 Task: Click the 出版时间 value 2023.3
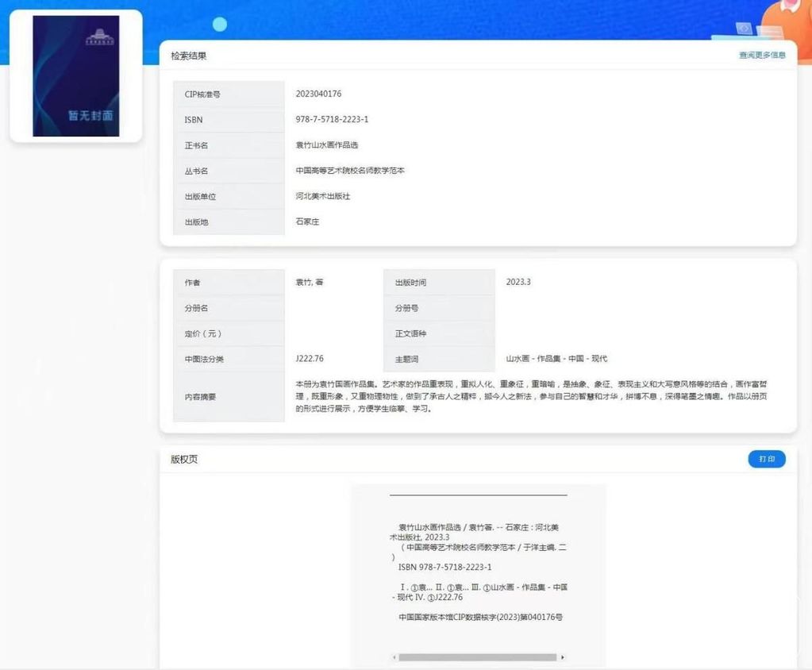coord(518,282)
